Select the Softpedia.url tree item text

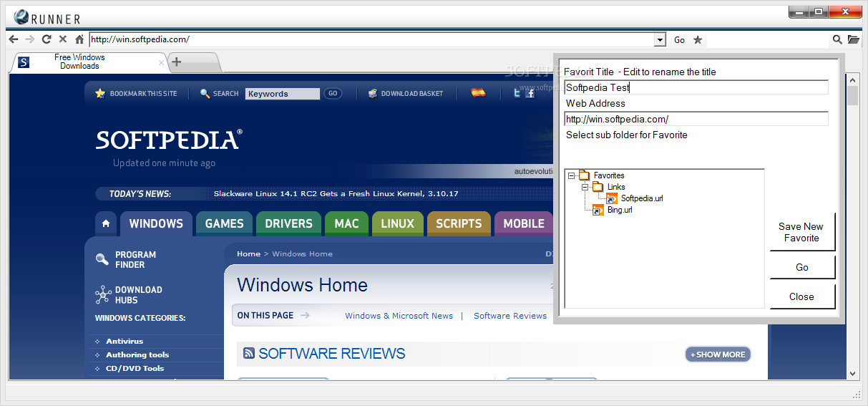click(642, 198)
